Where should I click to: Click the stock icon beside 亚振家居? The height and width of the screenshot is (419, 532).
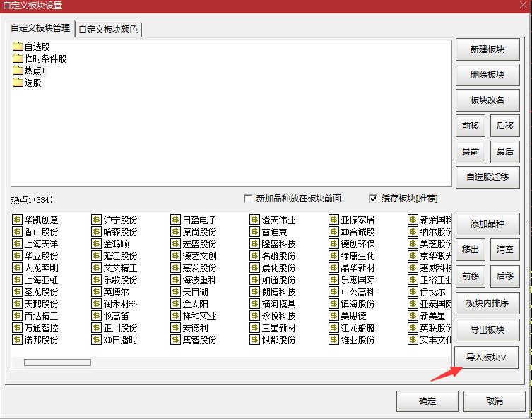pos(334,220)
